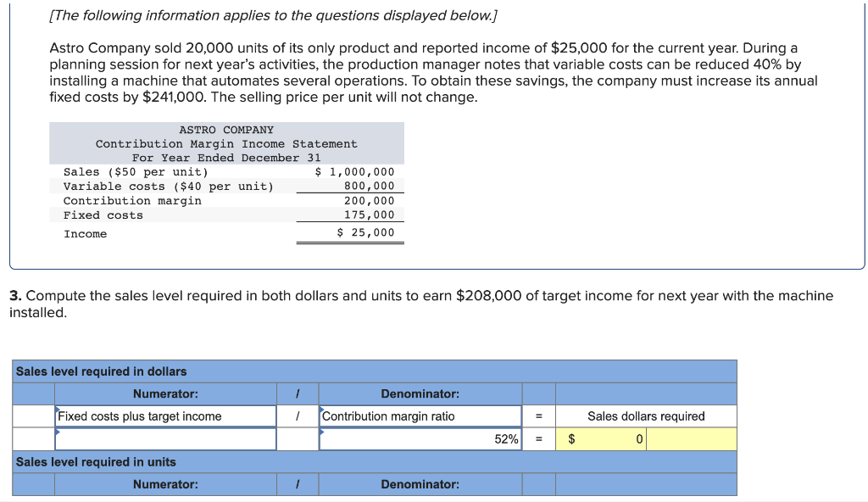This screenshot has height=502, width=868.
Task: Open the 'Fixed costs plus target income' dropdown
Action: (165, 416)
